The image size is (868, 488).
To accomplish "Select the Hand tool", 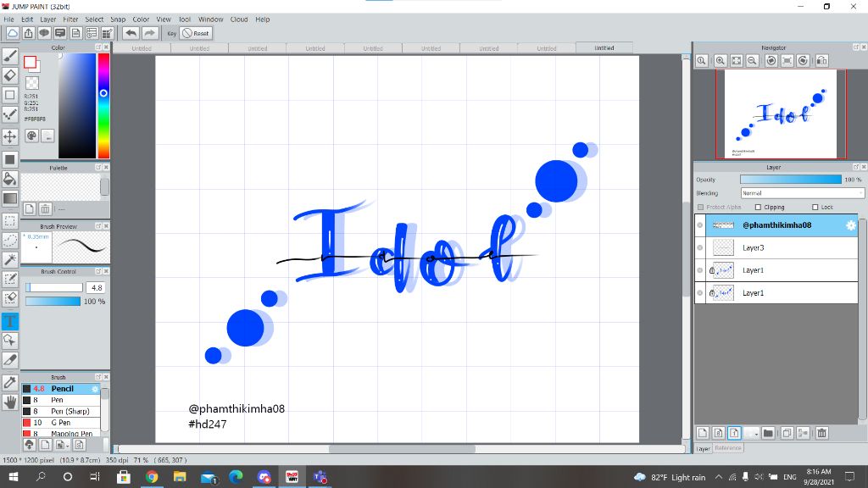I will coord(10,402).
